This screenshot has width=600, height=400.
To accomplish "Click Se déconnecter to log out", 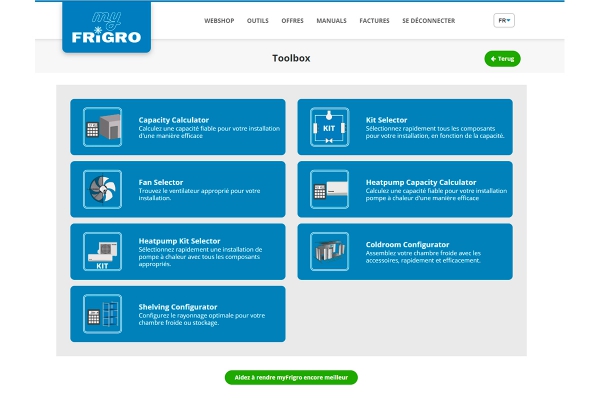I will click(429, 21).
